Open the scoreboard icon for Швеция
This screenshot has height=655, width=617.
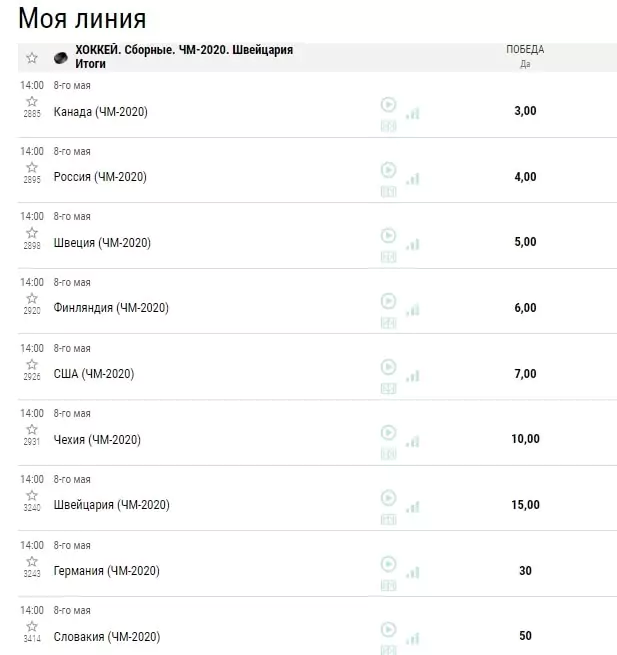point(388,257)
